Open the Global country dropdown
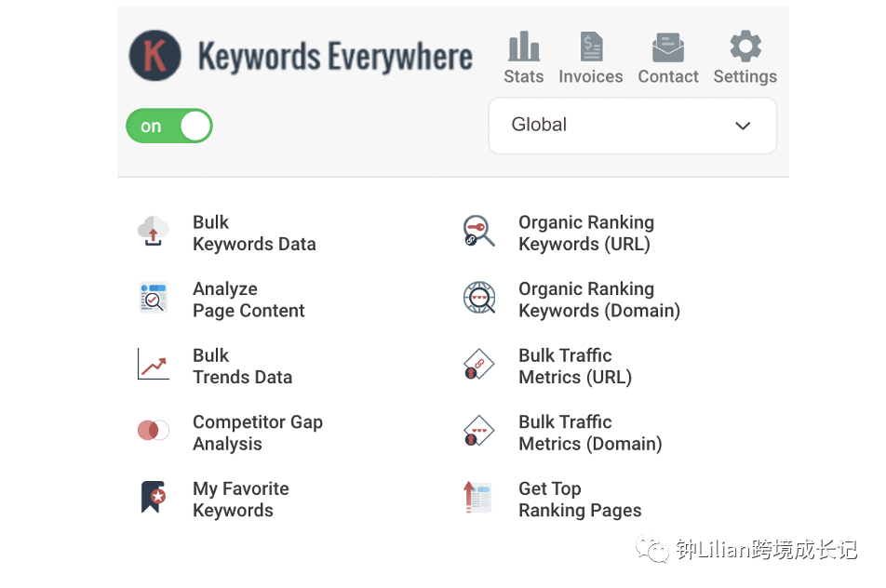886x588 pixels. pos(632,126)
